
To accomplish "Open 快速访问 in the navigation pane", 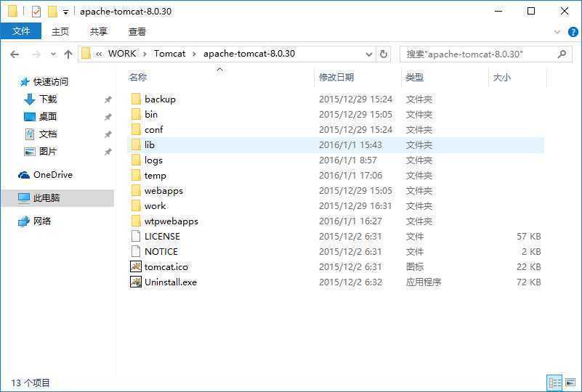I will pos(50,81).
